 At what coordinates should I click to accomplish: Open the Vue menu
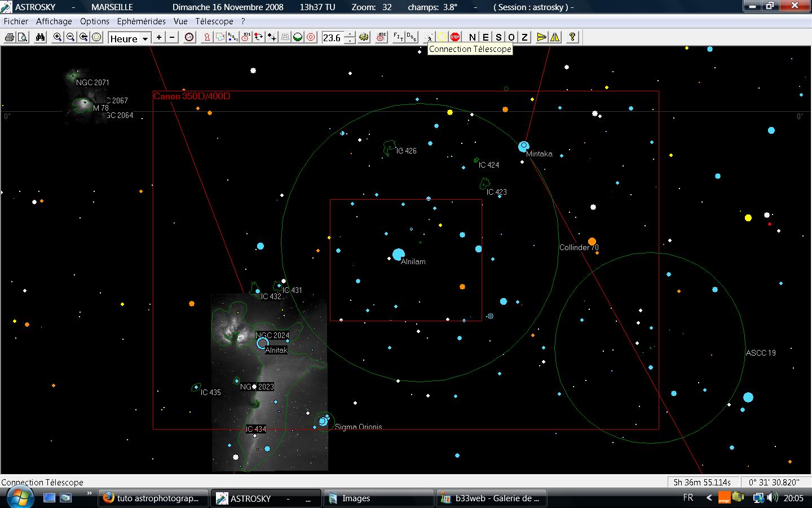[180, 21]
